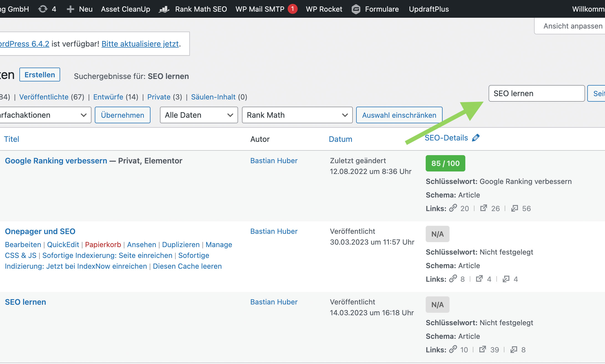
Task: Open Onepager und SEO page title
Action: (x=40, y=231)
